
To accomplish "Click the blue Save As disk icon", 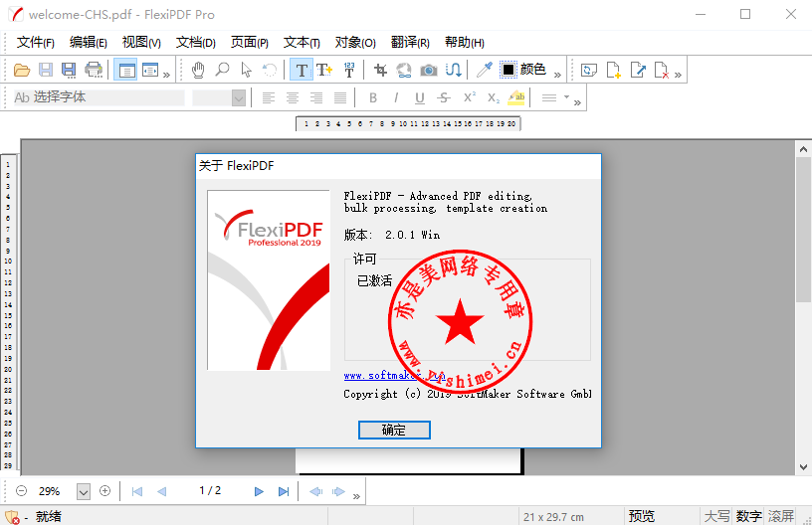I will coord(69,70).
